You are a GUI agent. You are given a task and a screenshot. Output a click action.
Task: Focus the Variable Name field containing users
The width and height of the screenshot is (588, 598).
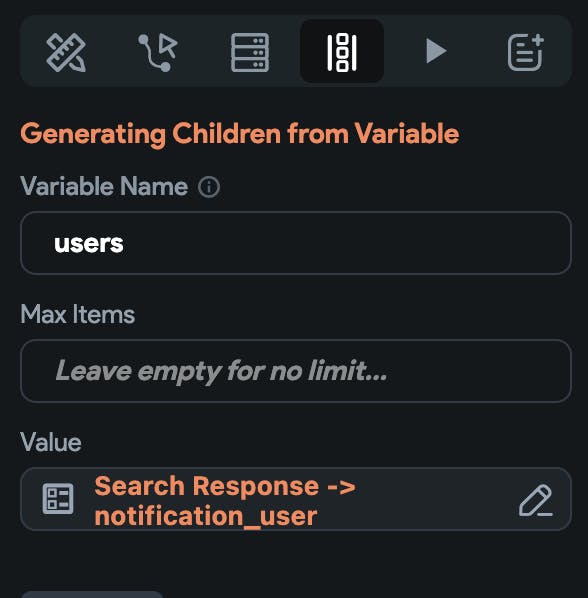coord(296,243)
